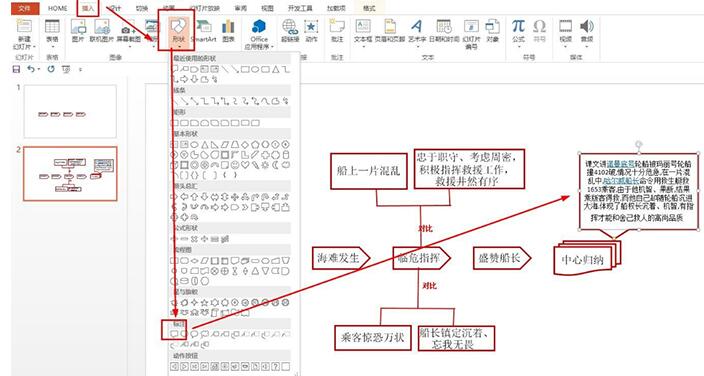Viewport: 704px width, 376px height.
Task: Click the 动作 action icon
Action: point(311,27)
